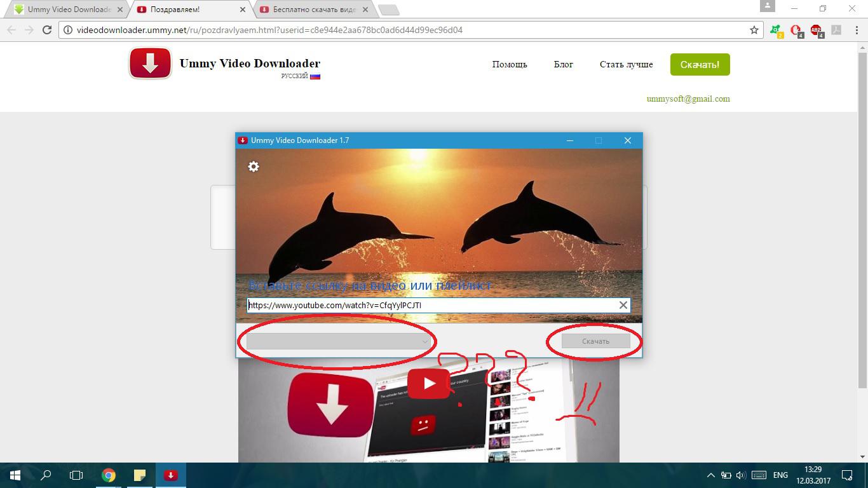Reload the current page
Screen dimensions: 868x488
point(46,30)
